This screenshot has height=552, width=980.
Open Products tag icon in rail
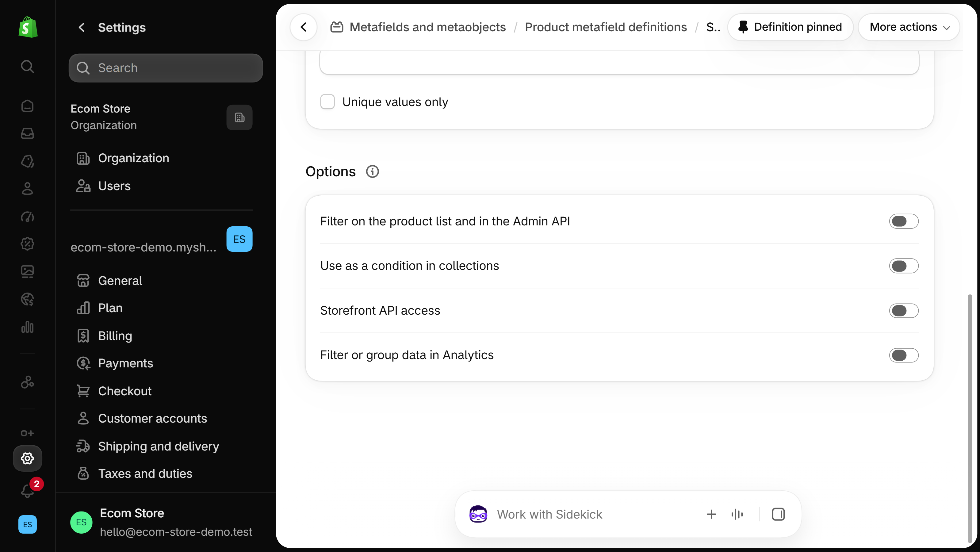click(x=27, y=161)
